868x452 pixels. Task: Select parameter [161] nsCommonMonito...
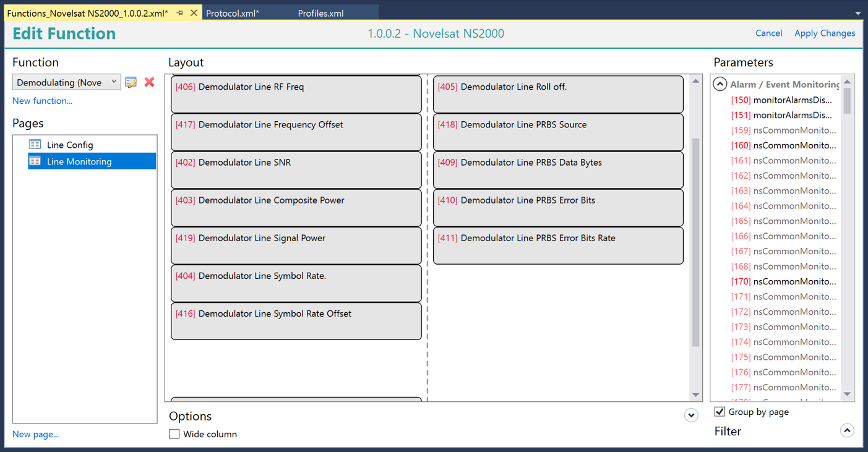pyautogui.click(x=783, y=161)
